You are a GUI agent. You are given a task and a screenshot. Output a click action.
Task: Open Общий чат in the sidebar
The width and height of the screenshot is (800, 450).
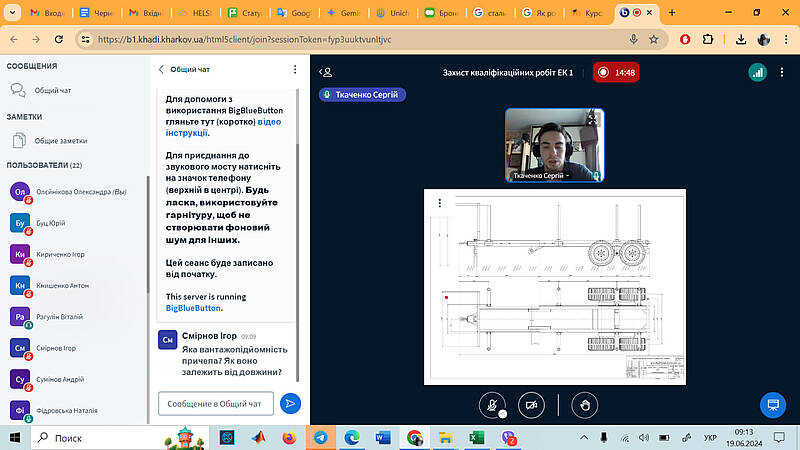(x=53, y=90)
